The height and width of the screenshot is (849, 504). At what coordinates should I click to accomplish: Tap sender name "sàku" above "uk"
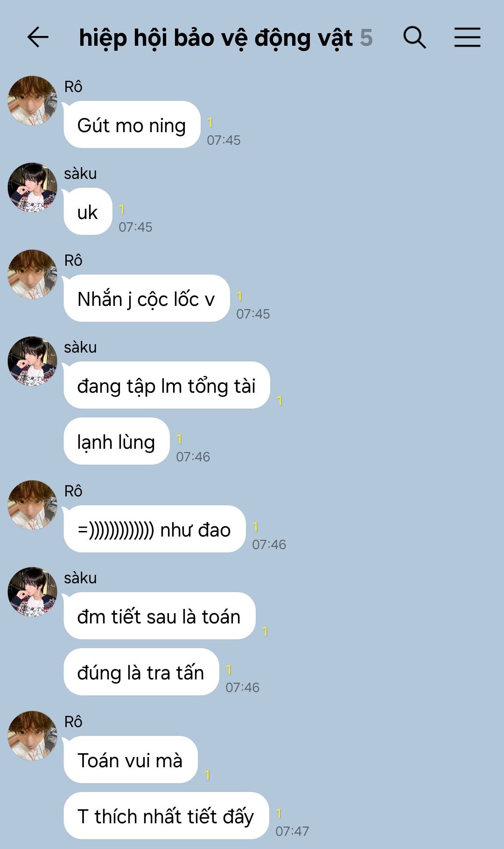click(80, 173)
